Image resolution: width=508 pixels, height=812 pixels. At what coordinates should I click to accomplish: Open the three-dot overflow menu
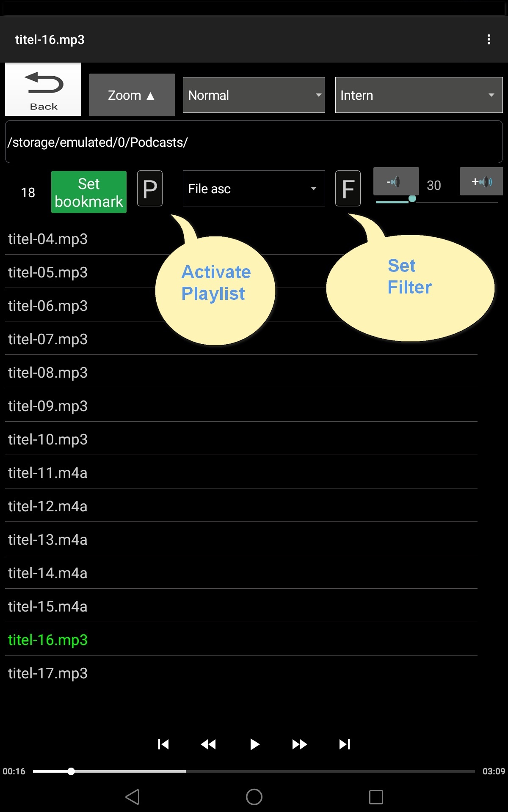pos(489,39)
